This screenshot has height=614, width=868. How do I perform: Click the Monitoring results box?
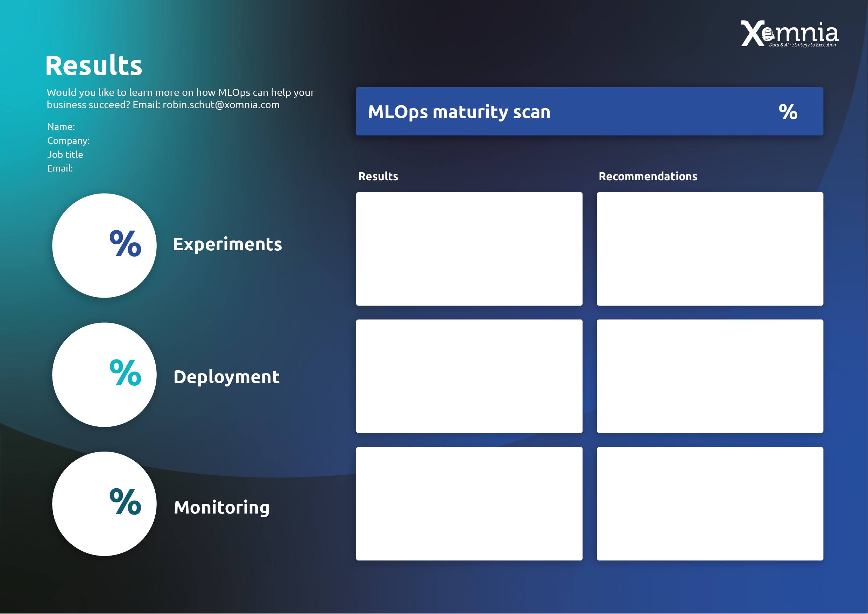(469, 503)
